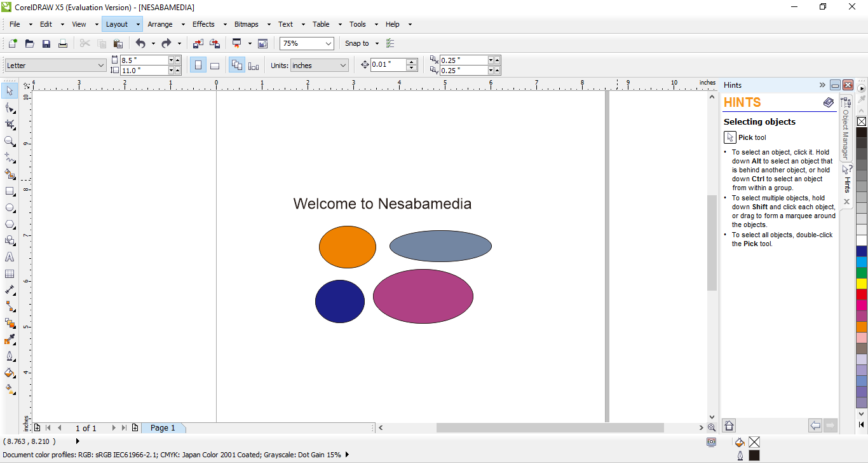Click the Import icon in toolbar
Screen dimensions: 868x463
198,43
